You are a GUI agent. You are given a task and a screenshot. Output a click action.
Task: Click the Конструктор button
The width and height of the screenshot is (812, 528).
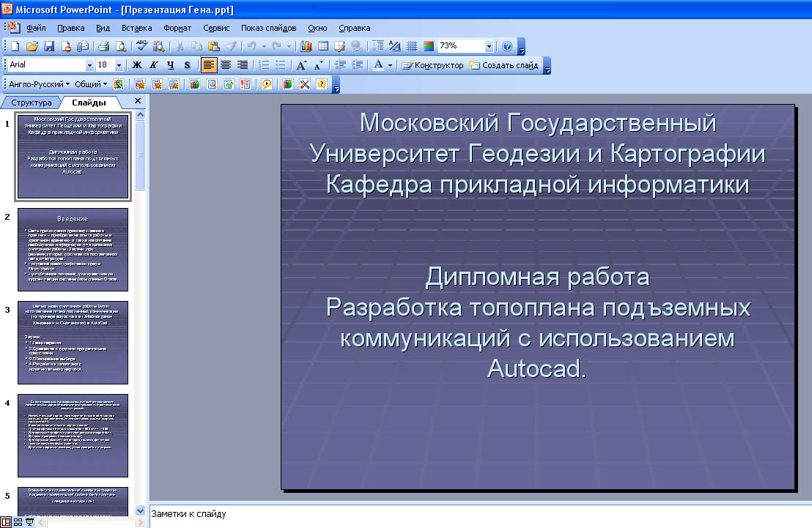click(433, 65)
